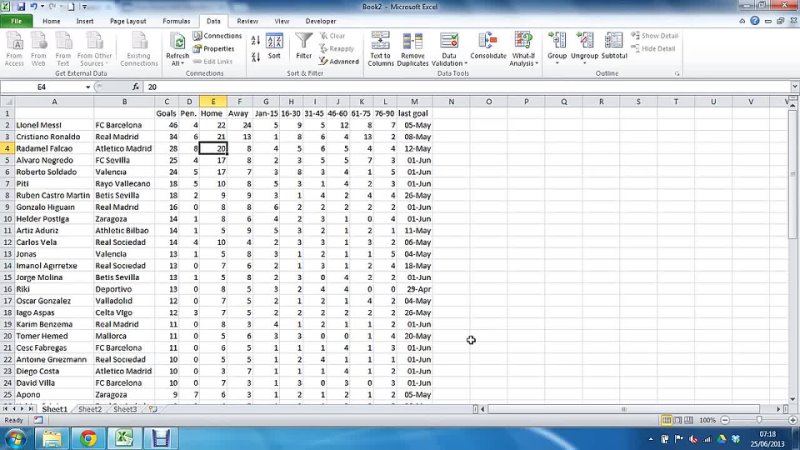Click the Subtotal tool

(614, 46)
